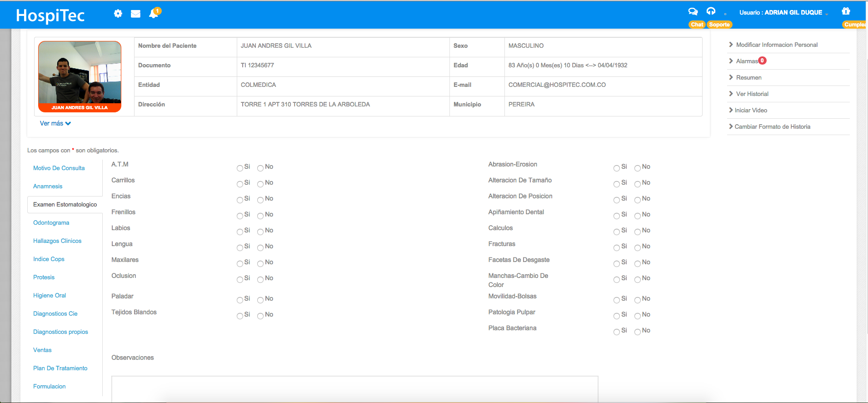Select Si for Carrillos

240,184
